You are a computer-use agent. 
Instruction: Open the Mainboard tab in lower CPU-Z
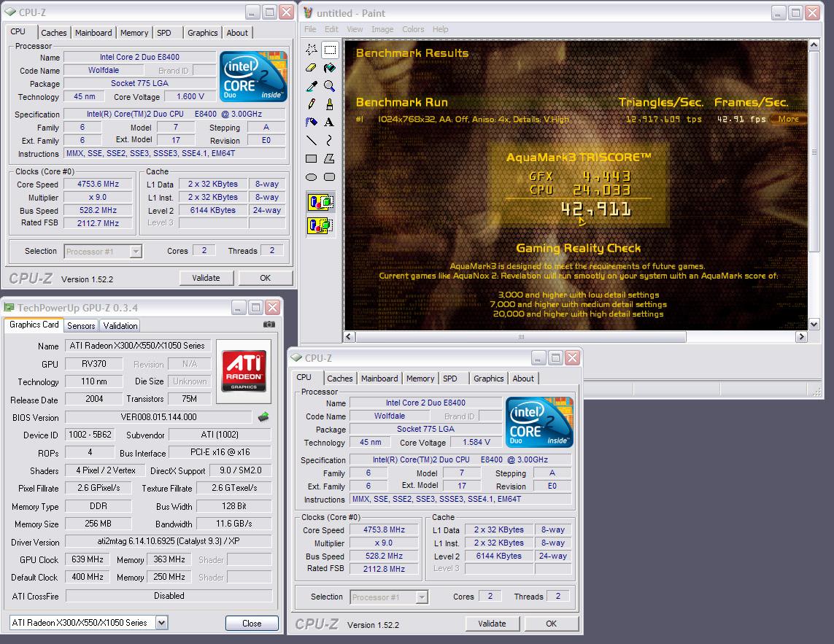coord(379,379)
